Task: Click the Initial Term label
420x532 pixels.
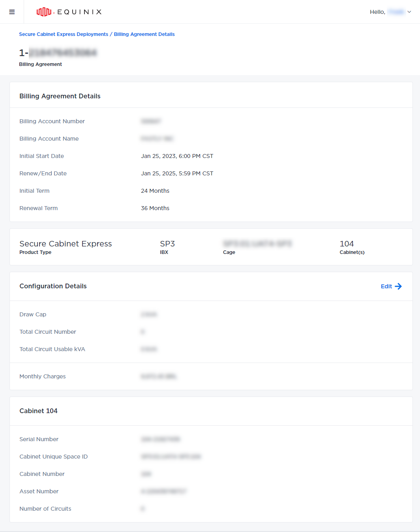Action: (34, 191)
